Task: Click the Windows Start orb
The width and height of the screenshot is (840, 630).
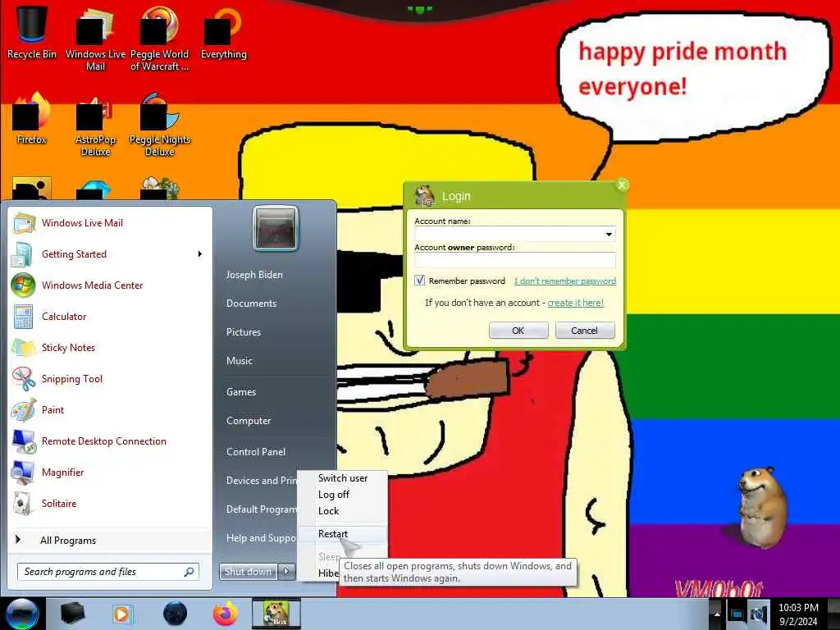Action: click(x=22, y=614)
